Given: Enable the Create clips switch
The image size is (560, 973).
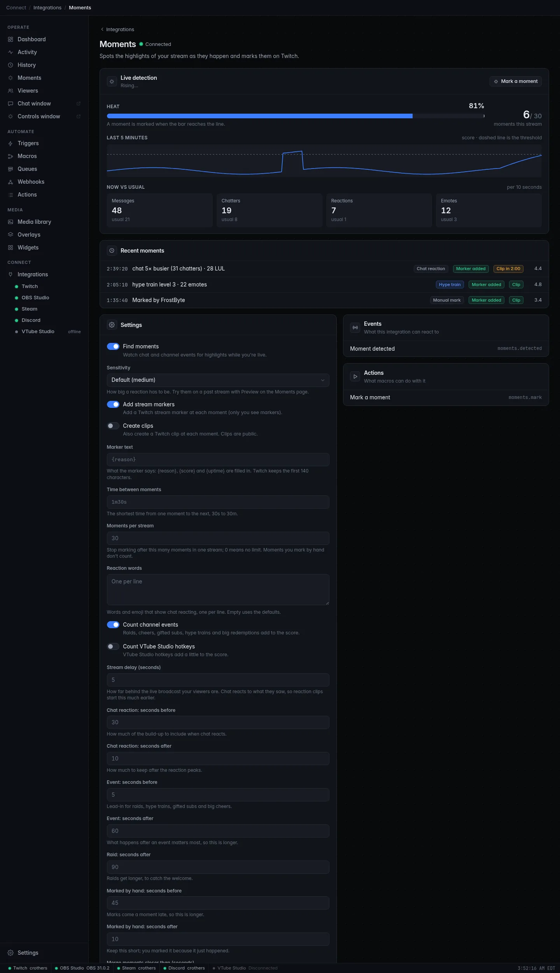Looking at the screenshot, I should click(x=113, y=426).
